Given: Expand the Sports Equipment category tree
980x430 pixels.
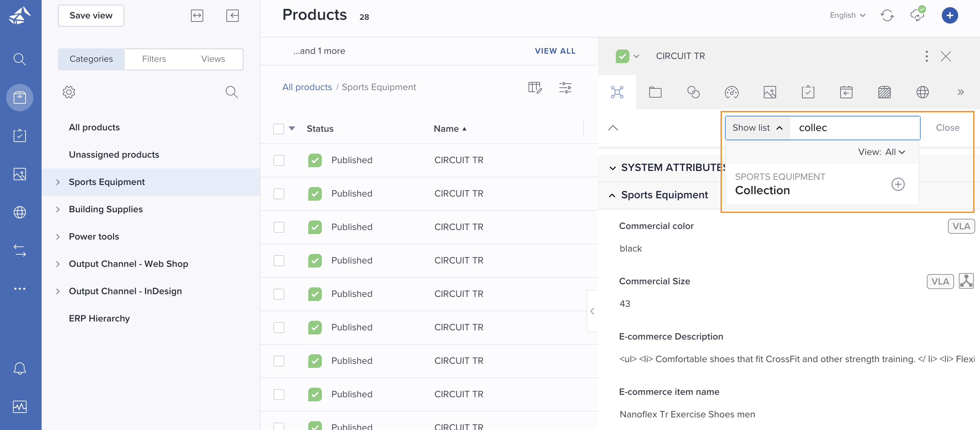Looking at the screenshot, I should (58, 182).
